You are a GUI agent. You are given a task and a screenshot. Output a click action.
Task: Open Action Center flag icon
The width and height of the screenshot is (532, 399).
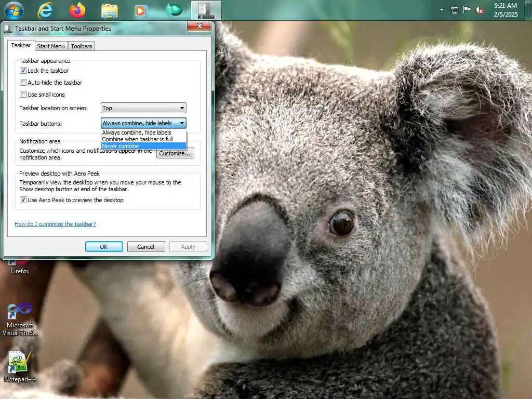(x=467, y=10)
